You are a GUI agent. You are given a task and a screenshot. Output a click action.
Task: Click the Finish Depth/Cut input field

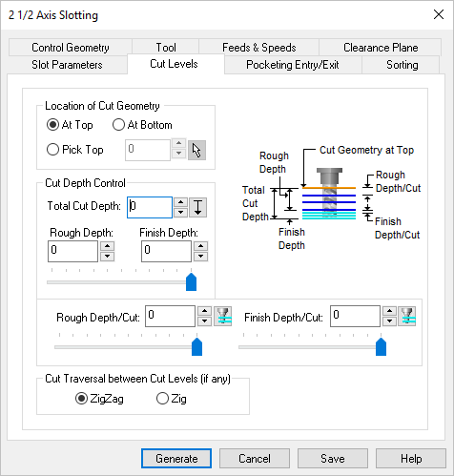click(x=355, y=316)
